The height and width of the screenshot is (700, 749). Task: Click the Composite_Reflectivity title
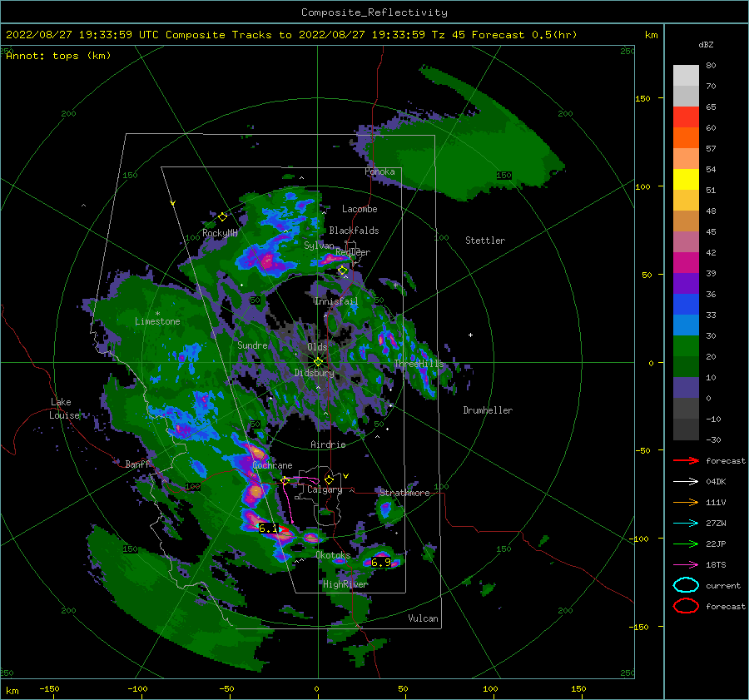click(x=374, y=12)
